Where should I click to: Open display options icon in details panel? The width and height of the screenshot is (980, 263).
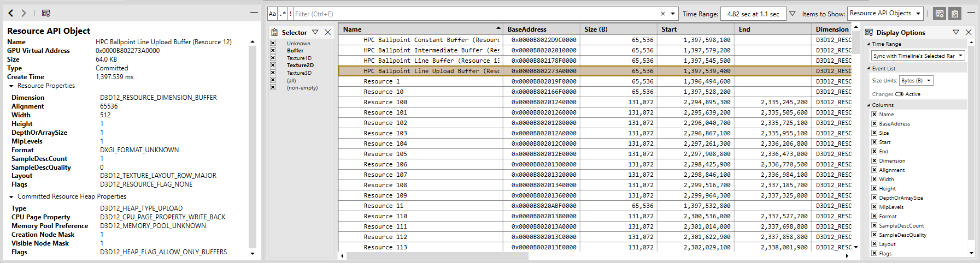(46, 13)
